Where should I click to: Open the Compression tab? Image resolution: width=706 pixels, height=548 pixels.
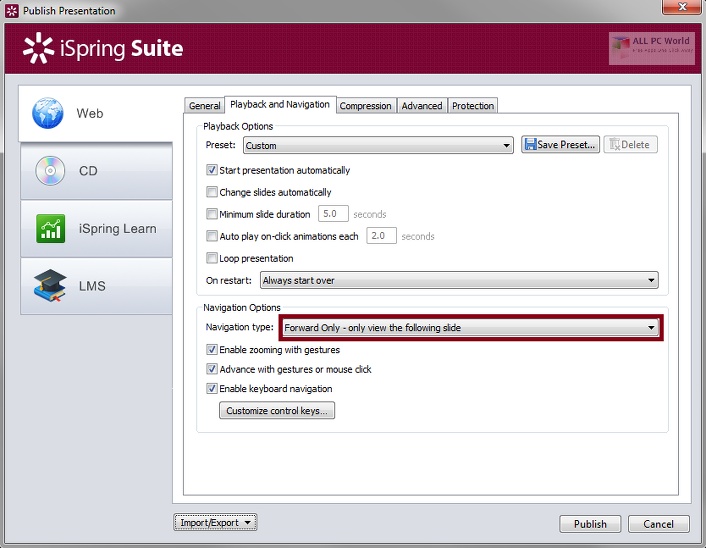(x=366, y=106)
